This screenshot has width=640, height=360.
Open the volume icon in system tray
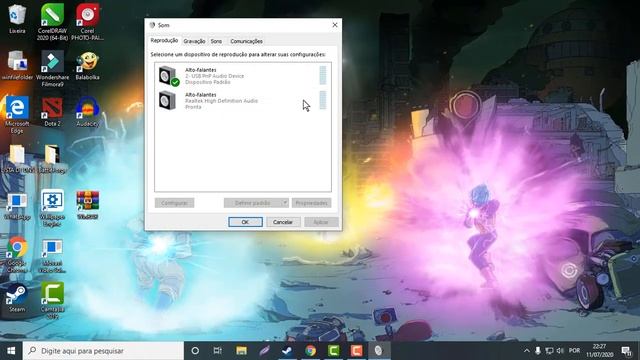click(x=560, y=351)
